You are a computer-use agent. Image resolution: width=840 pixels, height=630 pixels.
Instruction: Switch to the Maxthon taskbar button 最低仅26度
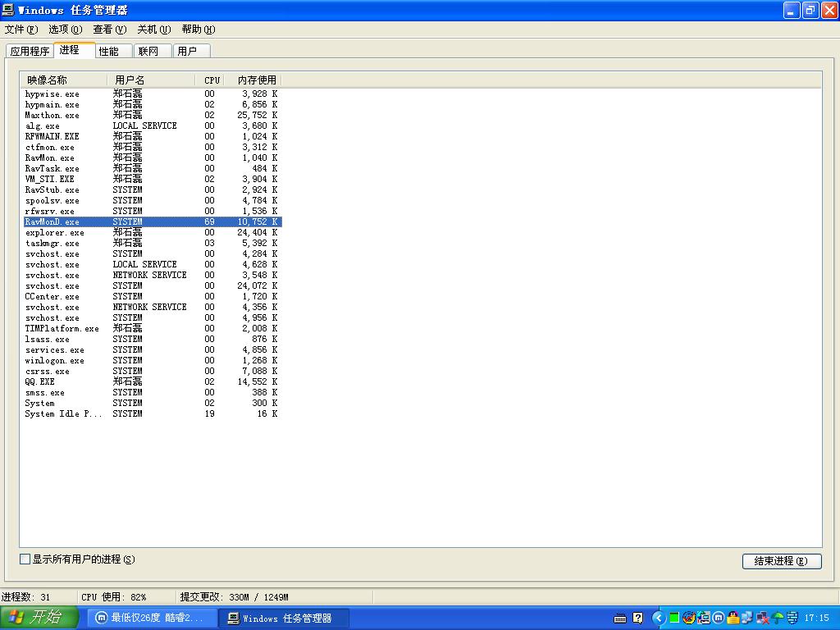[152, 619]
